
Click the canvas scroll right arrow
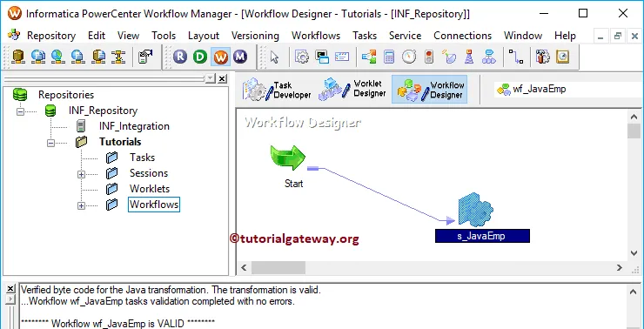click(x=620, y=268)
